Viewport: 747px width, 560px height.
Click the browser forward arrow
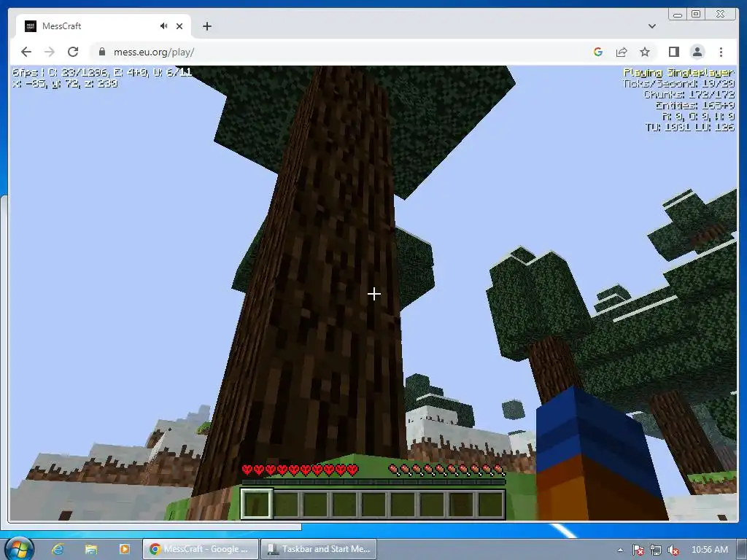tap(50, 52)
